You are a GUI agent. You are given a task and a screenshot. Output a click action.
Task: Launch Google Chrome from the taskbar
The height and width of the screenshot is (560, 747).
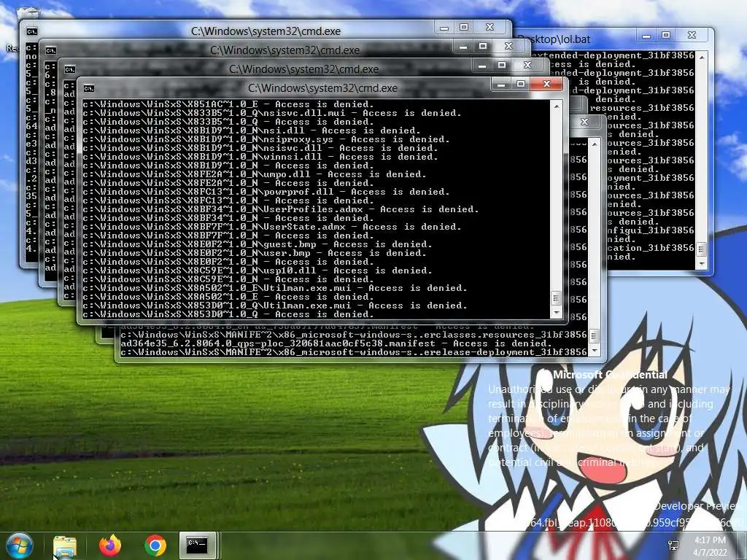[155, 545]
